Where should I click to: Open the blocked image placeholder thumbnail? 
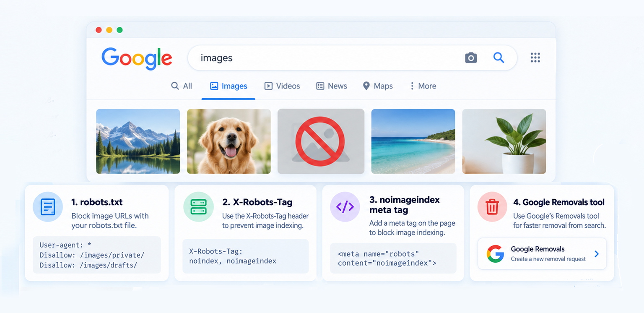tap(321, 141)
